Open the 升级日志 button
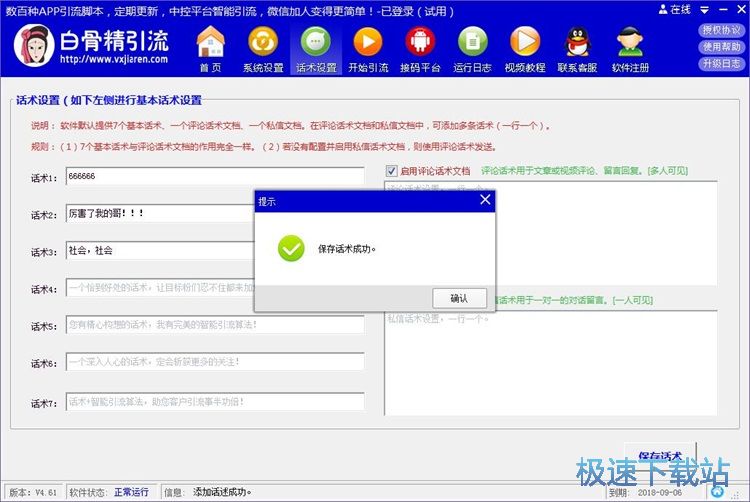 [x=721, y=64]
